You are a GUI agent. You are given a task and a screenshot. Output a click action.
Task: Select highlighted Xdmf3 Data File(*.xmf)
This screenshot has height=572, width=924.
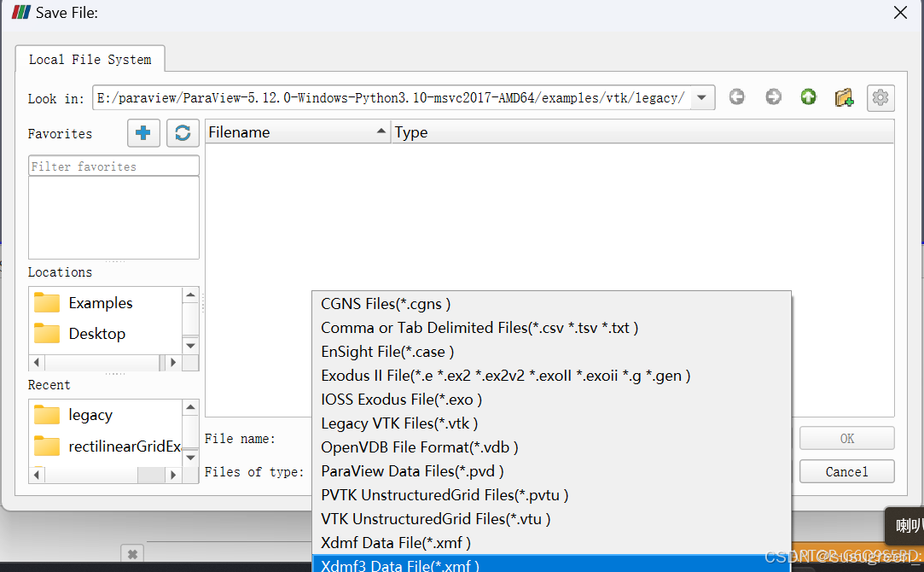point(551,563)
